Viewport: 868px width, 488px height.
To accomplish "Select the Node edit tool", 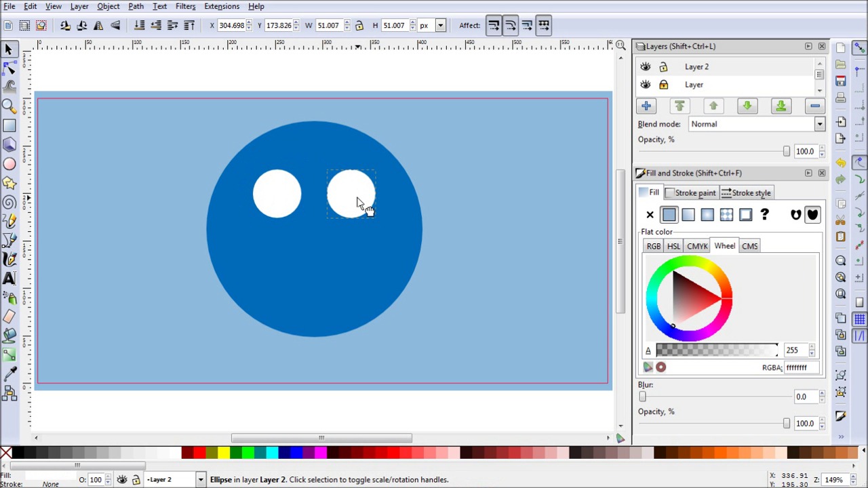I will tap(9, 68).
